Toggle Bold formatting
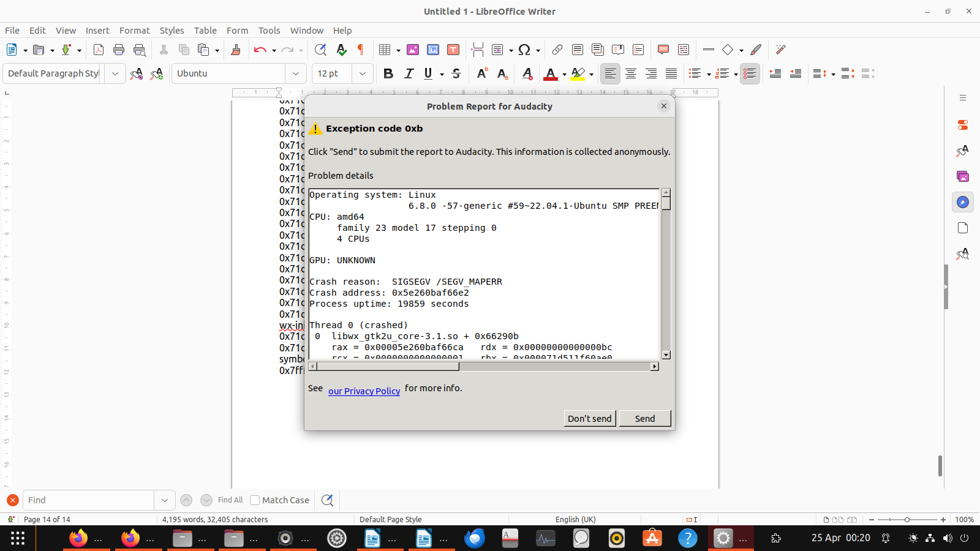Screen dimensions: 980x551 click(x=388, y=73)
